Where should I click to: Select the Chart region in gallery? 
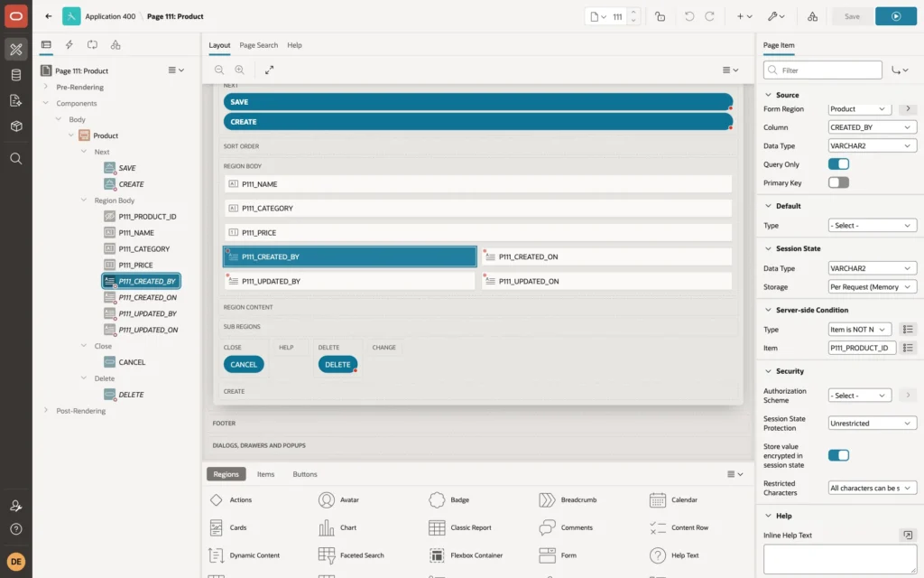337,527
